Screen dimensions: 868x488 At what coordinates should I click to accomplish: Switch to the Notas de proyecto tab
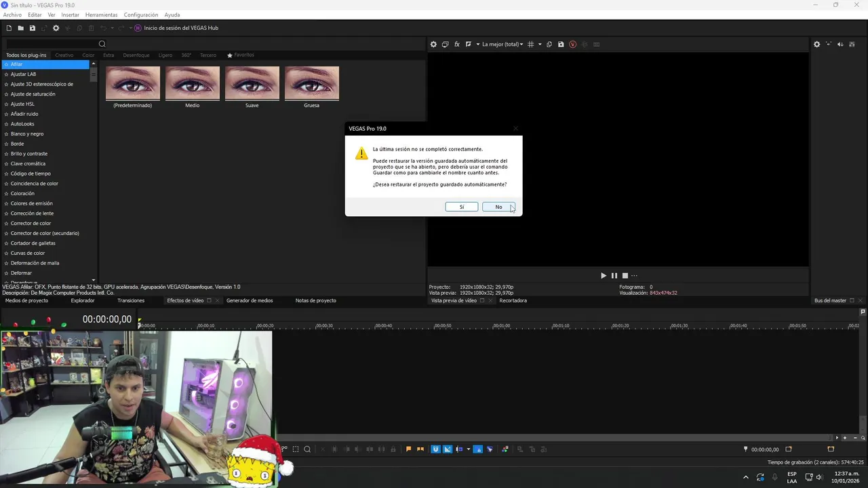coord(315,300)
